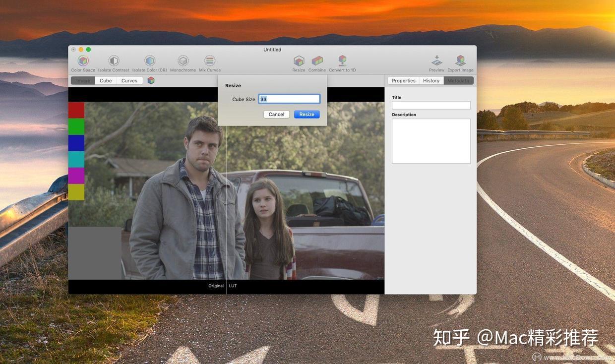Click the small cube icon beside Curves tab

[x=151, y=80]
